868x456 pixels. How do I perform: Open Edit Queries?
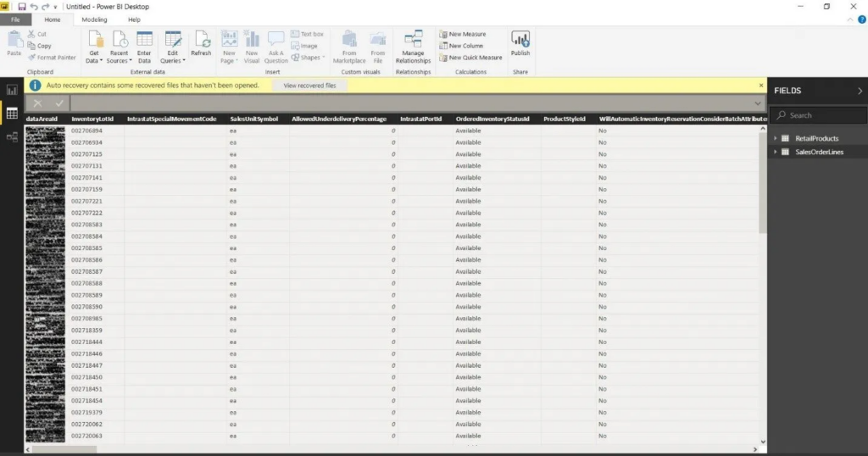[173, 47]
